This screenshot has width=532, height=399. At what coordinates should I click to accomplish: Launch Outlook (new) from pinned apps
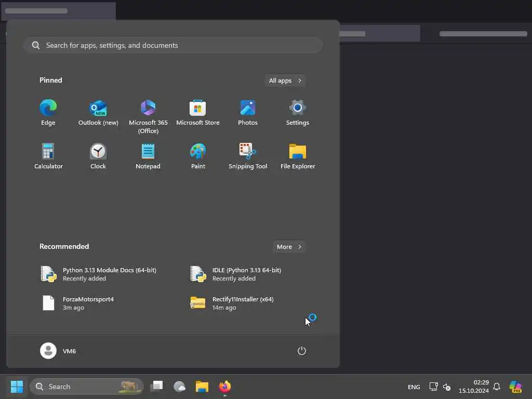tap(98, 113)
